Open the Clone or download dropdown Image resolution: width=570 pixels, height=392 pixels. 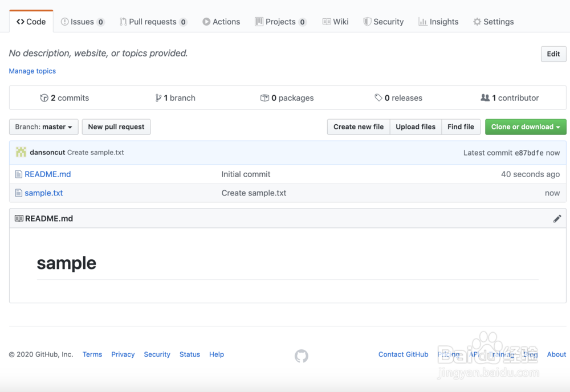[x=526, y=127]
